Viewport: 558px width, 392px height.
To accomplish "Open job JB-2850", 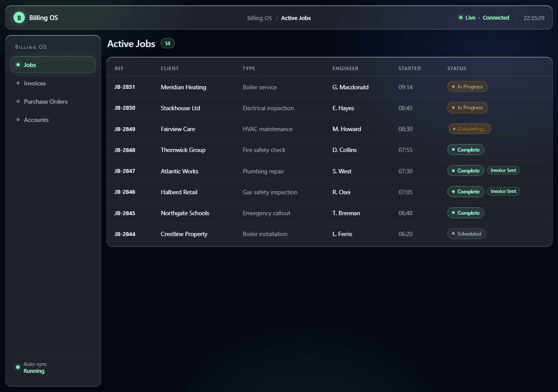I will coord(125,108).
